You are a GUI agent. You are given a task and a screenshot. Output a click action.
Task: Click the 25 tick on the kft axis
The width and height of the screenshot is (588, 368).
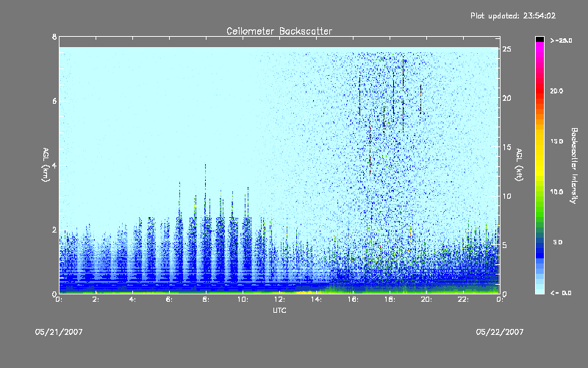(507, 49)
